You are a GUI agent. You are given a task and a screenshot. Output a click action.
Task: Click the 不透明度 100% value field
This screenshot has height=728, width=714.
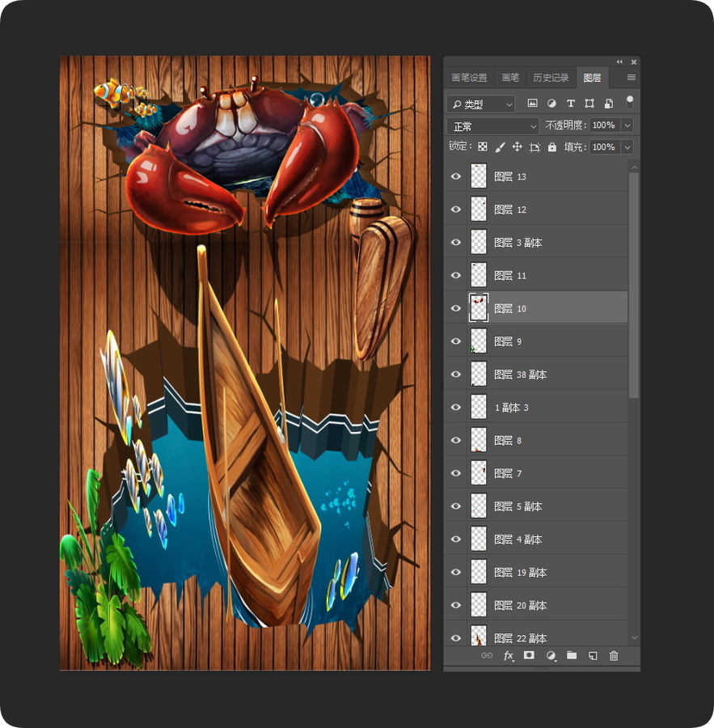[x=605, y=125]
